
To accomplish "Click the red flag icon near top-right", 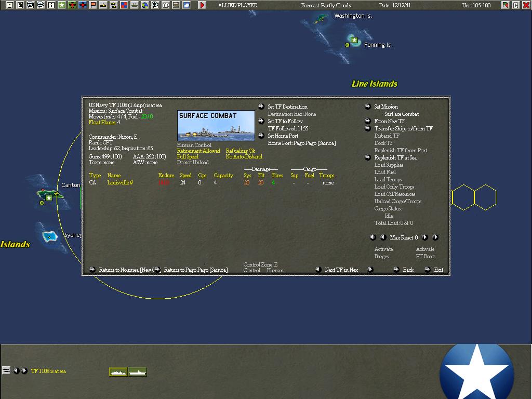I will coord(506,5).
